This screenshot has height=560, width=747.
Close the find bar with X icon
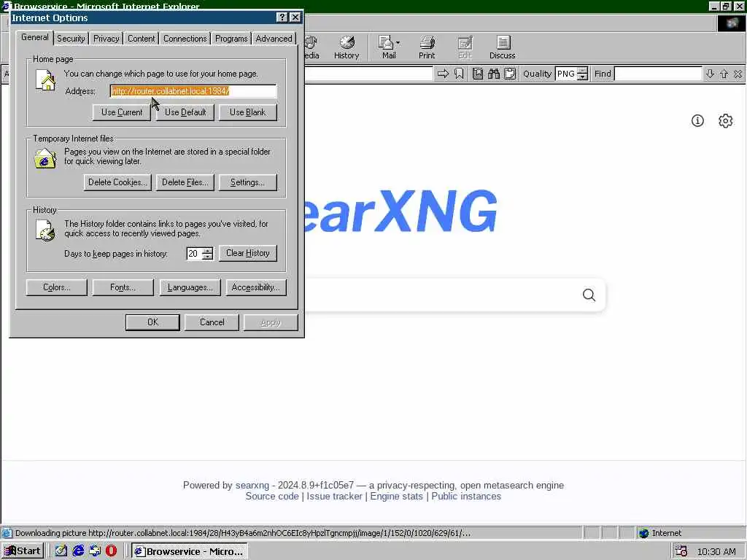tap(738, 74)
